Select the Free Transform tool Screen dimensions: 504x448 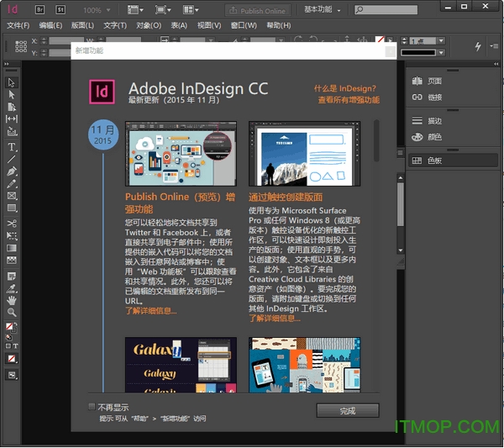tap(11, 235)
